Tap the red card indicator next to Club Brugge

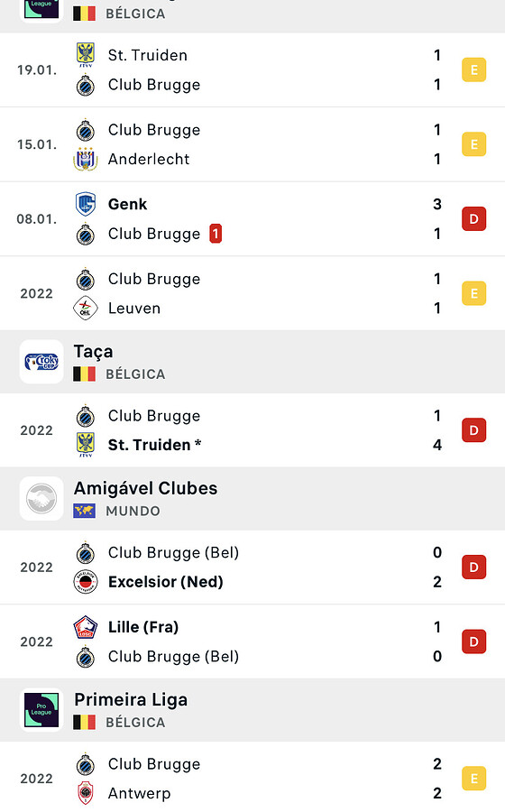point(216,234)
